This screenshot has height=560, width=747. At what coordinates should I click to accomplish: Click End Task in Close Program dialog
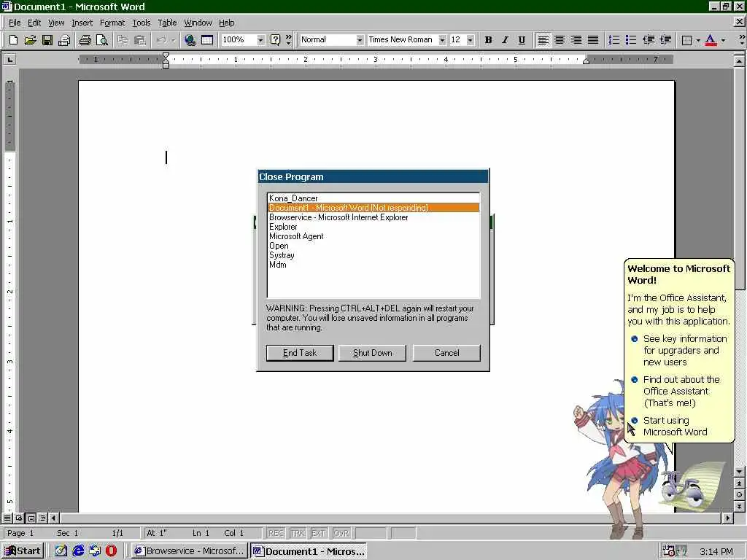pos(300,353)
